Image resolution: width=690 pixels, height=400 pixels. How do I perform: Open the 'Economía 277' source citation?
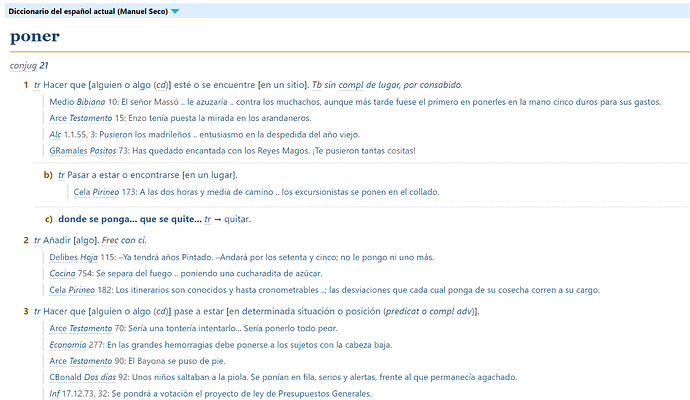coord(77,345)
